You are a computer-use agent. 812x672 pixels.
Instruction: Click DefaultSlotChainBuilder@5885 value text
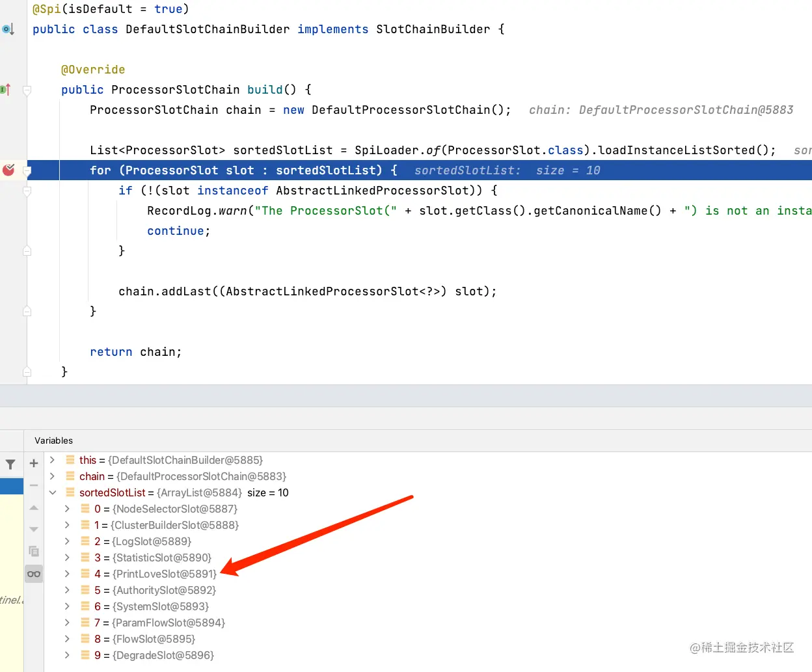(x=185, y=460)
